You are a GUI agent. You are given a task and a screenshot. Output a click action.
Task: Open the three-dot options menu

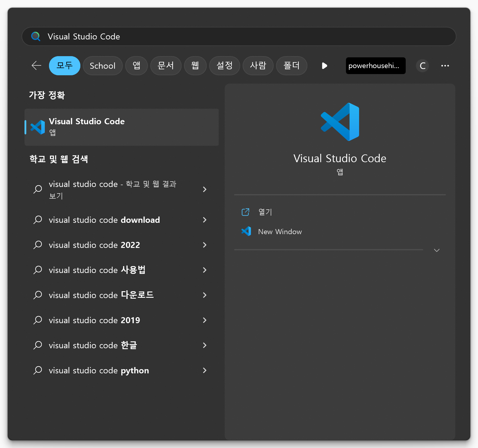click(445, 66)
